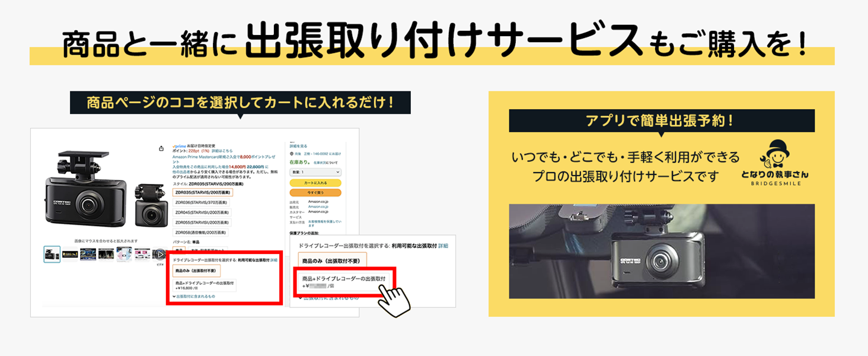Click the 在庫状況について link
868x356 pixels.
324,161
